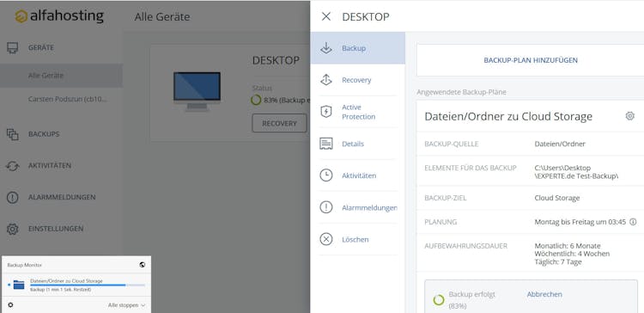Click Dateien/Ordner zu Cloud Storage in Backup Monitor
This screenshot has height=313, width=644.
[66, 281]
